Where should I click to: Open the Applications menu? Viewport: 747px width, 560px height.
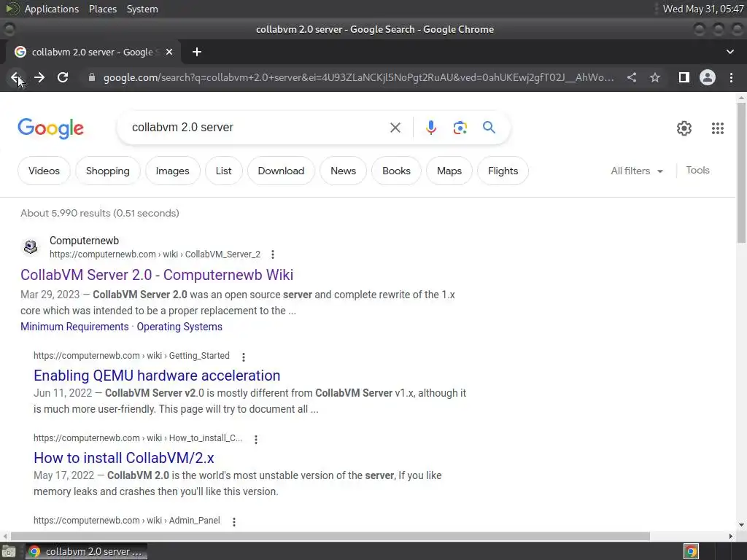[x=52, y=9]
